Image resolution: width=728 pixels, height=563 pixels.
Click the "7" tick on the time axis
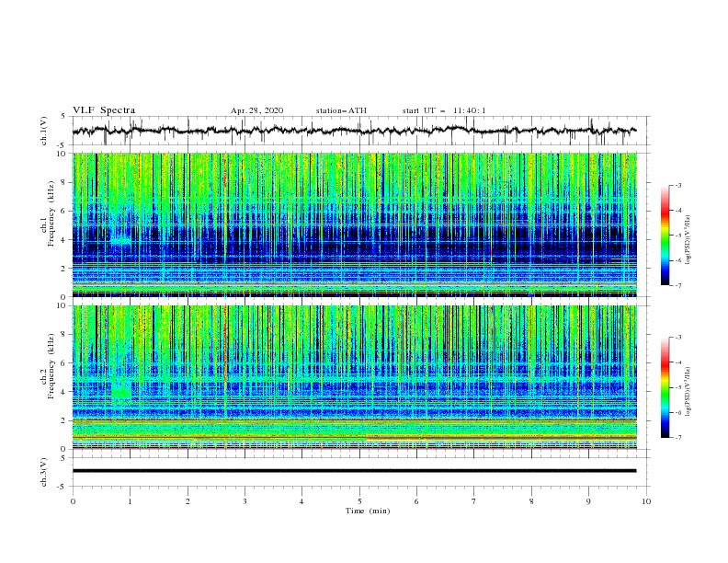(x=474, y=501)
